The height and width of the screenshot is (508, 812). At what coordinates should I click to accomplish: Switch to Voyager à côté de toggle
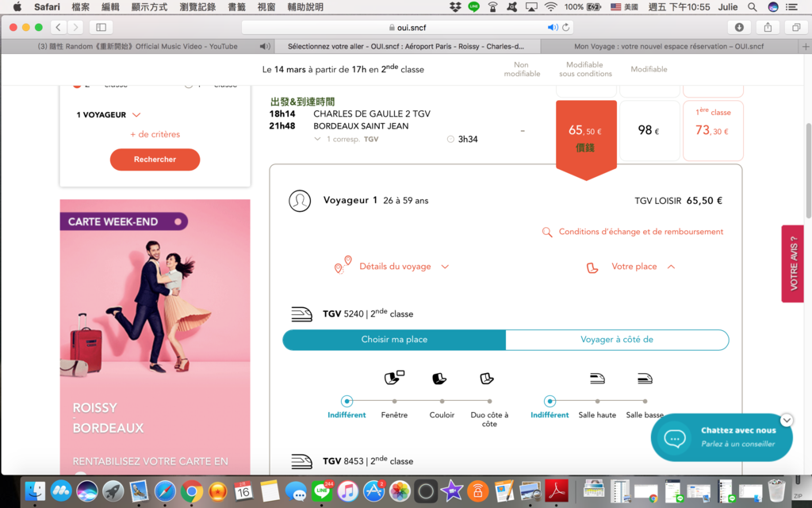(617, 340)
